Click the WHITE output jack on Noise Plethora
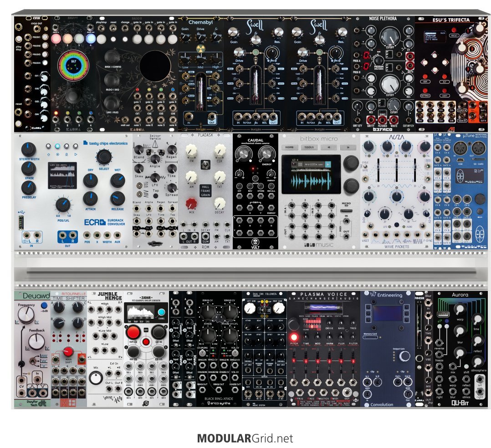 (x=394, y=119)
